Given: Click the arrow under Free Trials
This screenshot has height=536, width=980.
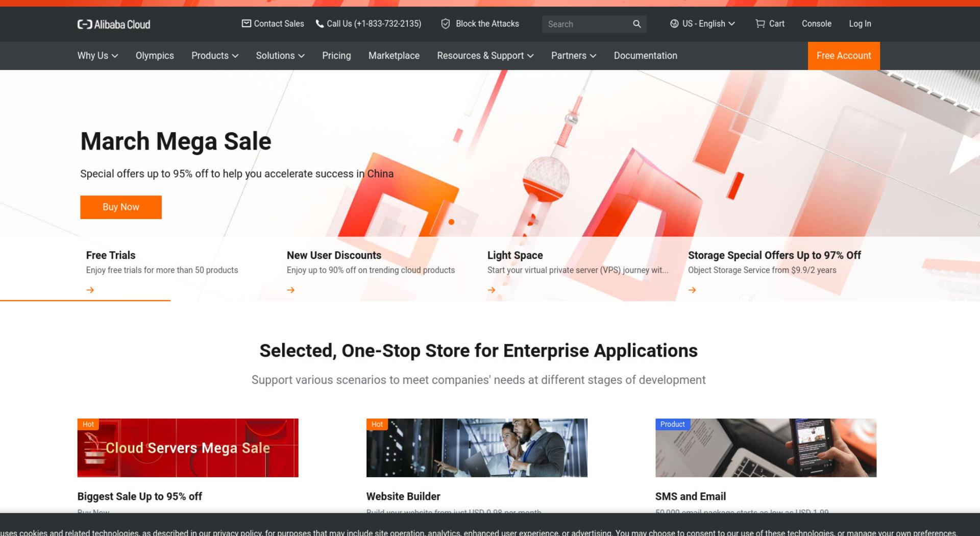Looking at the screenshot, I should (x=90, y=290).
